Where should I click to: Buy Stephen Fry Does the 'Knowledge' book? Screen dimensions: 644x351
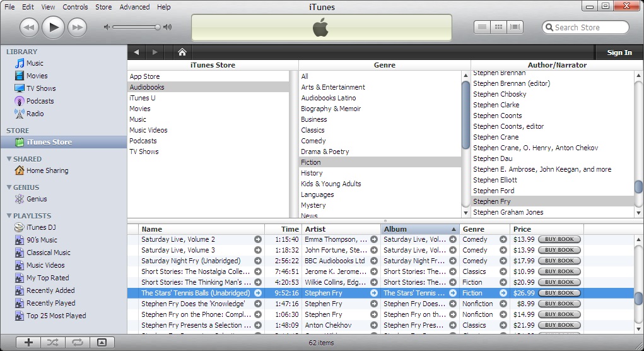[559, 304]
